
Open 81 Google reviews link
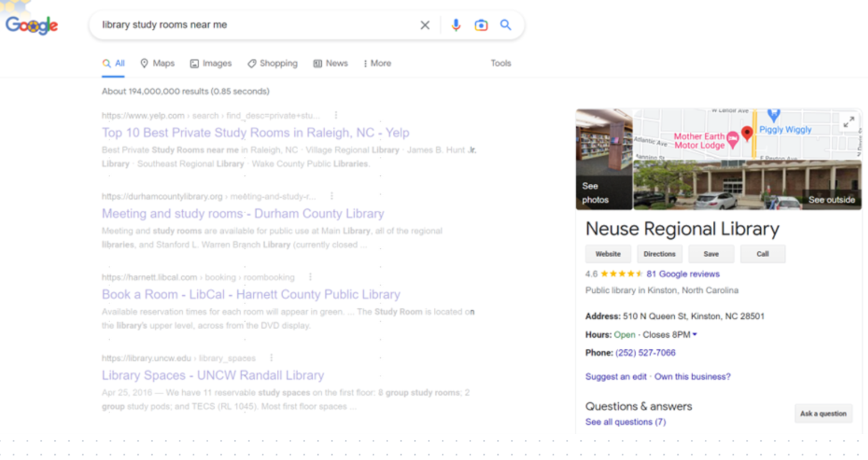pyautogui.click(x=683, y=274)
